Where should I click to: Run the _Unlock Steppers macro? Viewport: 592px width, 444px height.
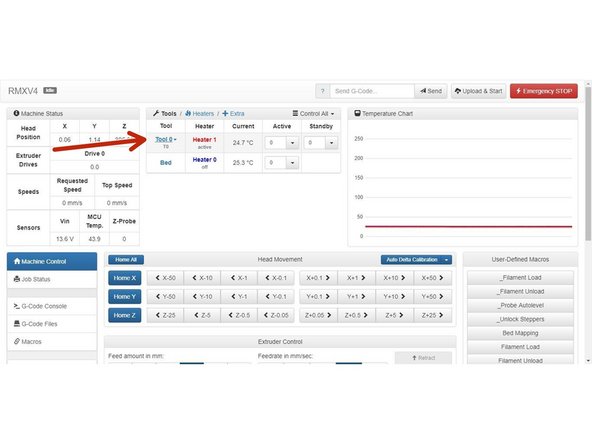point(520,319)
